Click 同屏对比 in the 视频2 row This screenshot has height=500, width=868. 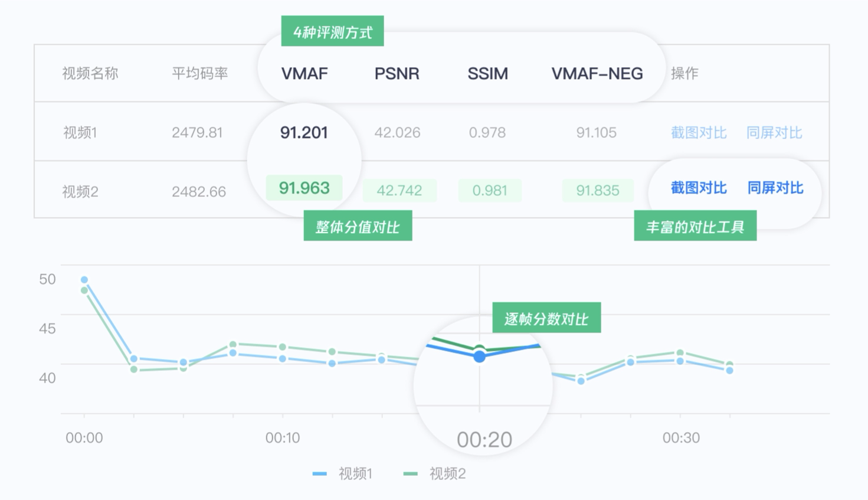tap(775, 188)
